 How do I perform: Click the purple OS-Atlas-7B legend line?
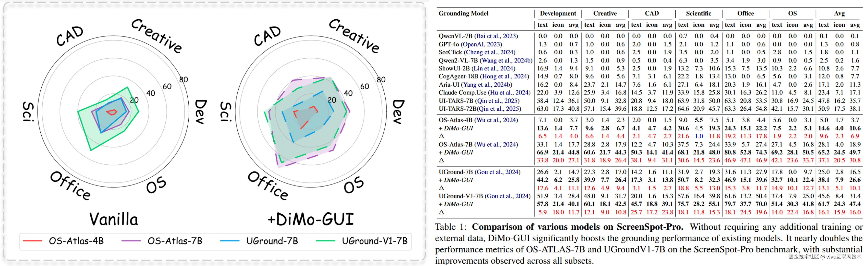pyautogui.click(x=131, y=241)
